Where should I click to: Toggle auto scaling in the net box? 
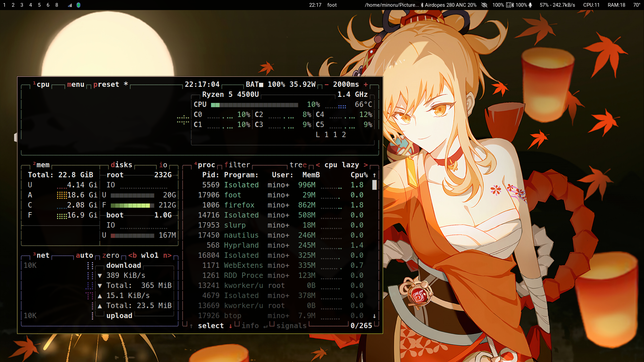[x=84, y=255]
